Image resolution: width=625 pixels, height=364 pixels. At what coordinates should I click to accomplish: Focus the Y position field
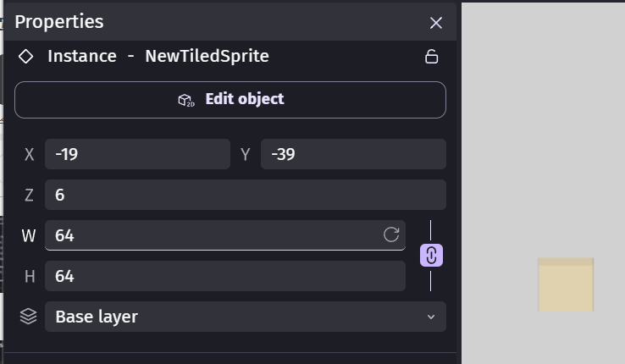(x=353, y=154)
